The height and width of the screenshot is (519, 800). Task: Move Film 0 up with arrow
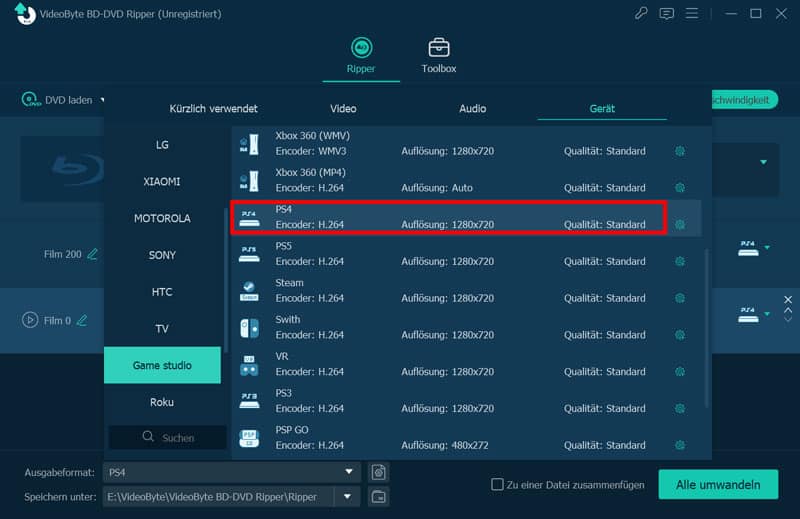788,310
